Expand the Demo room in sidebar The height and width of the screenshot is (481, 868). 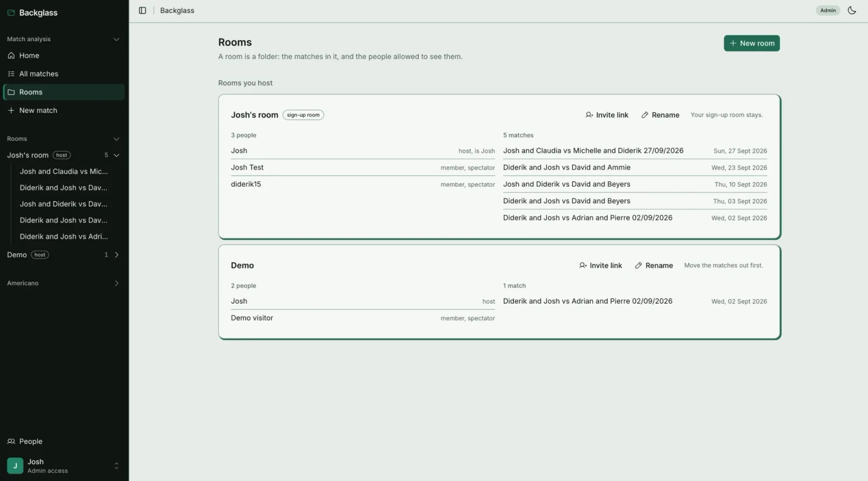(116, 255)
